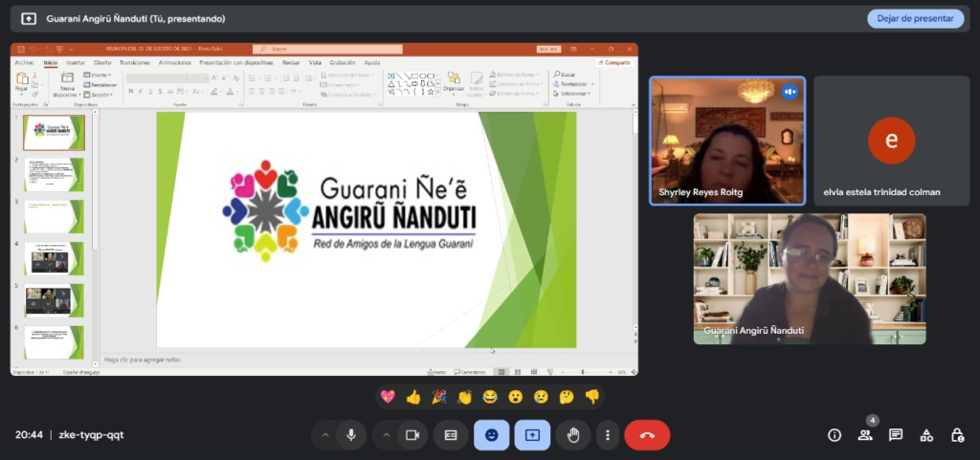Mute the microphone in Meet
Viewport: 980px width, 460px height.
pyautogui.click(x=350, y=435)
